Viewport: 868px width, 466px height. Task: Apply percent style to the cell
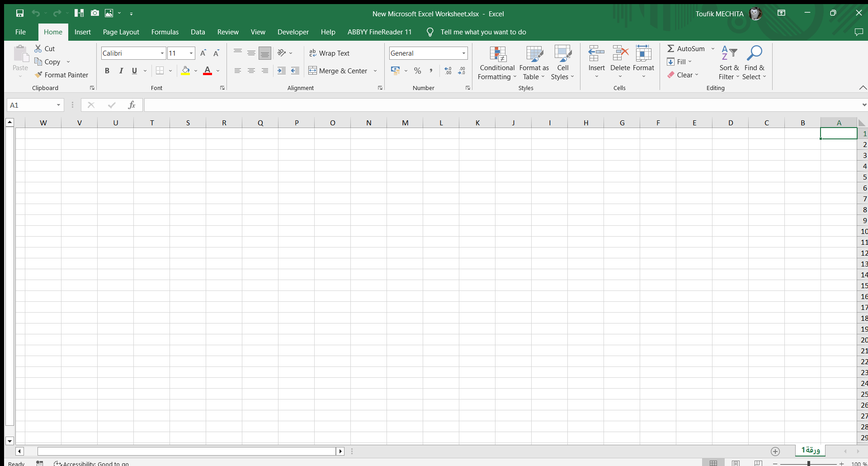coord(418,71)
